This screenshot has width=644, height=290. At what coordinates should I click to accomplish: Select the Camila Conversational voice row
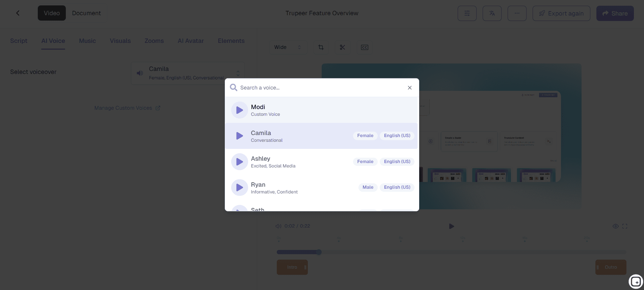[x=321, y=136]
